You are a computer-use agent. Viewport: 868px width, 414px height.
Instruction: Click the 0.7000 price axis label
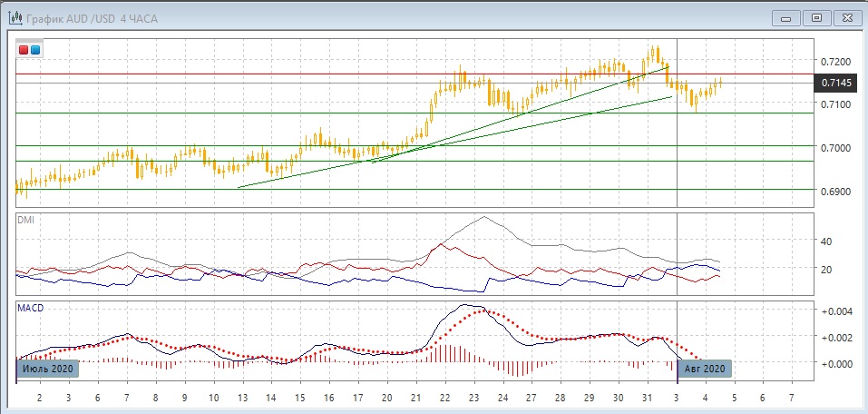coord(834,148)
